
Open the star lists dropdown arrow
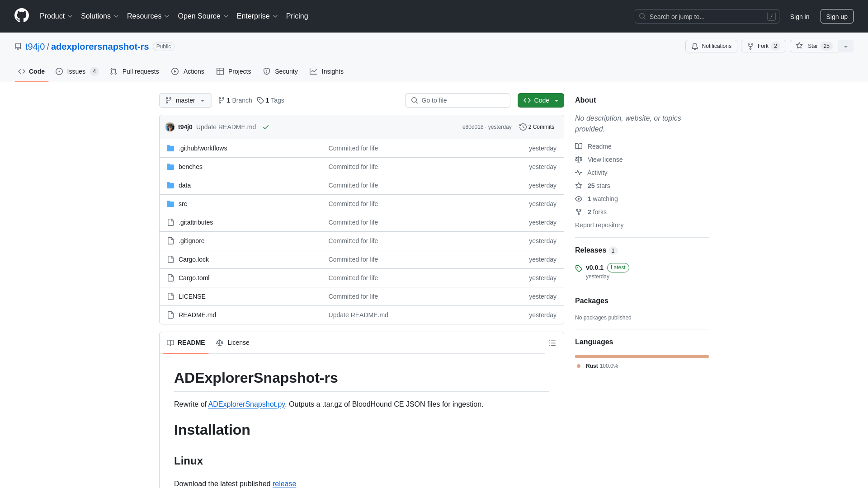(846, 46)
